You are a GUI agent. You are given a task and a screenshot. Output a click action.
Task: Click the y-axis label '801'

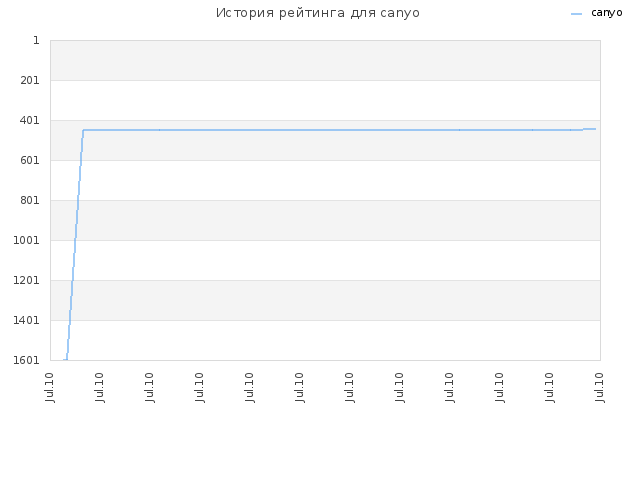30,200
